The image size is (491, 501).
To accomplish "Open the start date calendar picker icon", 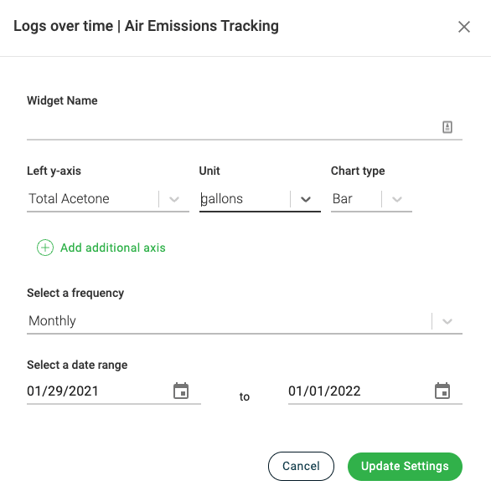I will pos(181,391).
